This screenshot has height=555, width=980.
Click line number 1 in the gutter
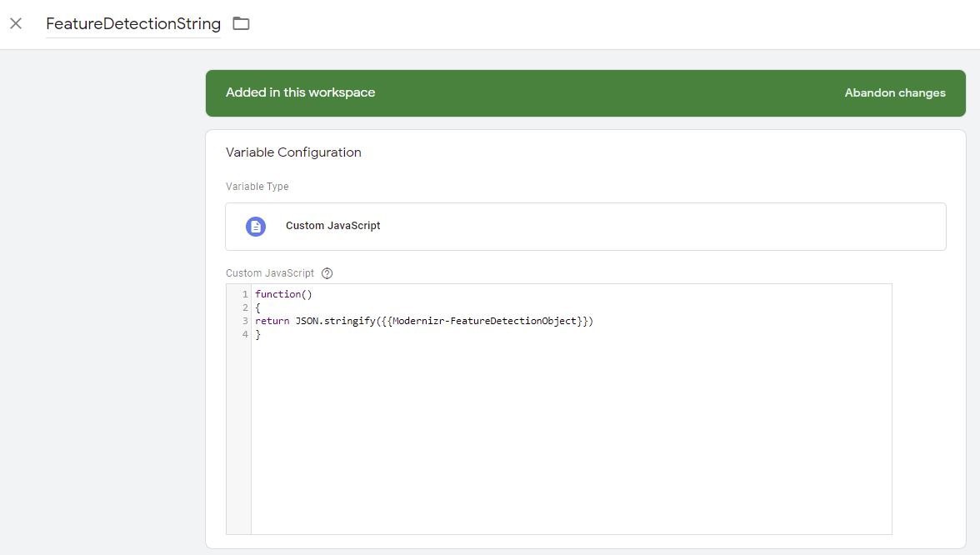(244, 293)
